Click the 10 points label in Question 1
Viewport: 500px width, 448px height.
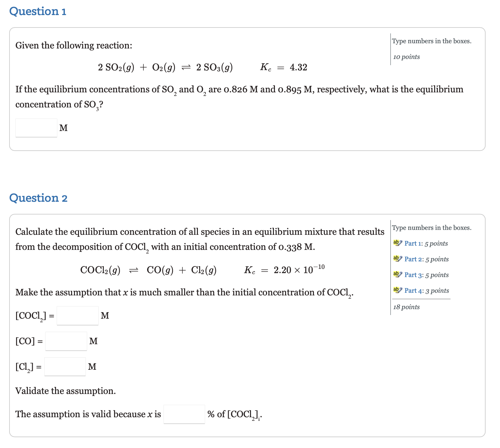(x=406, y=57)
